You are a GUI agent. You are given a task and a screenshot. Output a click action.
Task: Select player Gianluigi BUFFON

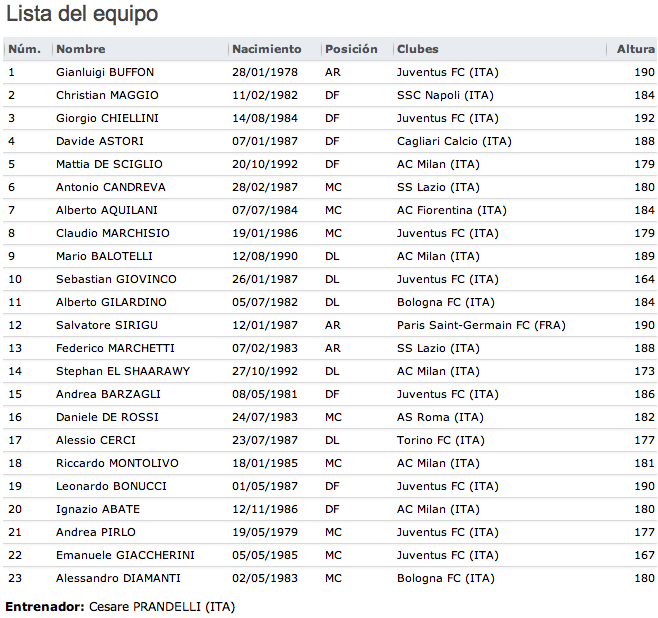coord(105,72)
